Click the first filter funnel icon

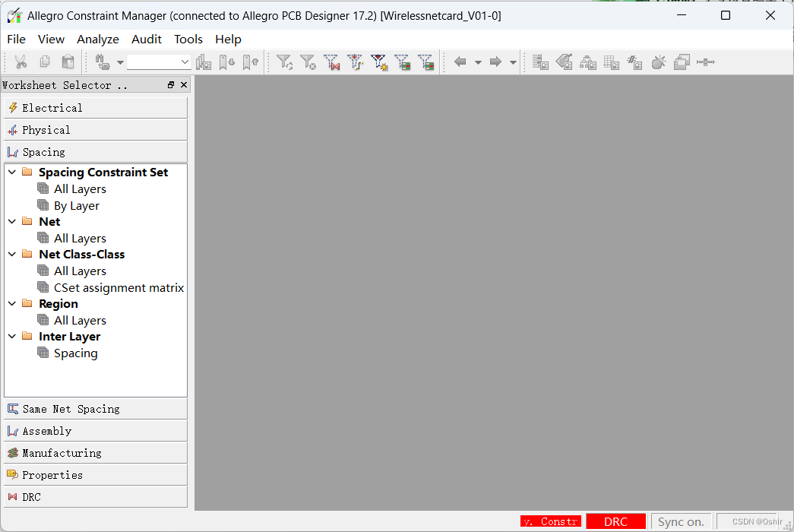(284, 62)
